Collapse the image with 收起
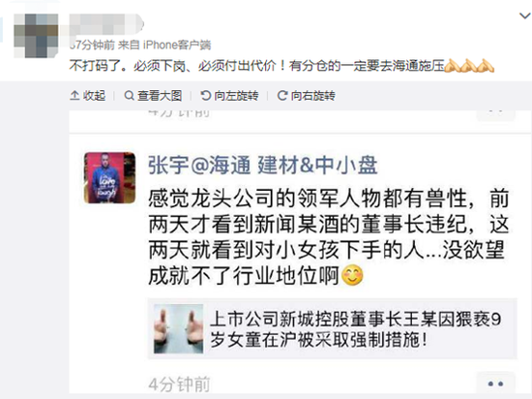This screenshot has width=532, height=399. point(87,96)
